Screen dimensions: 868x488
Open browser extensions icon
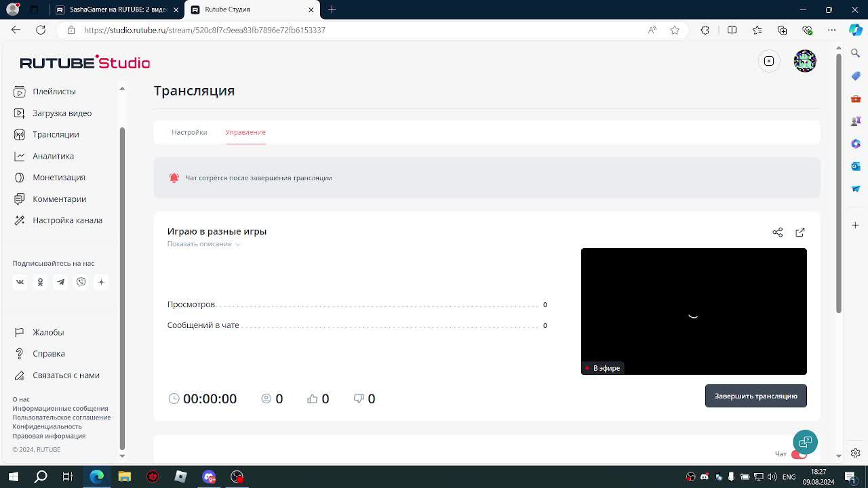tap(705, 30)
